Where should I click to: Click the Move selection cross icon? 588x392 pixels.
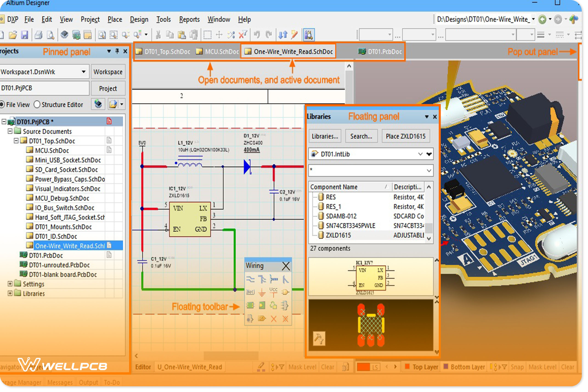(x=220, y=35)
